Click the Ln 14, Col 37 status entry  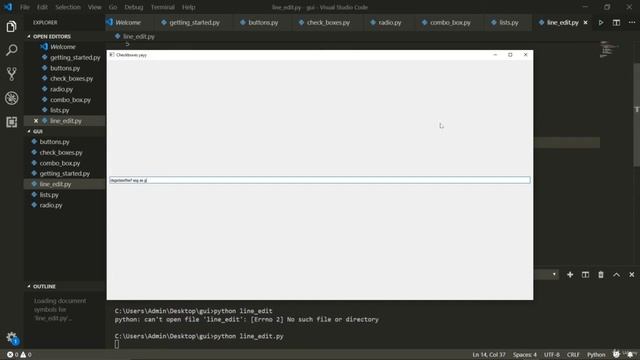[x=489, y=355]
